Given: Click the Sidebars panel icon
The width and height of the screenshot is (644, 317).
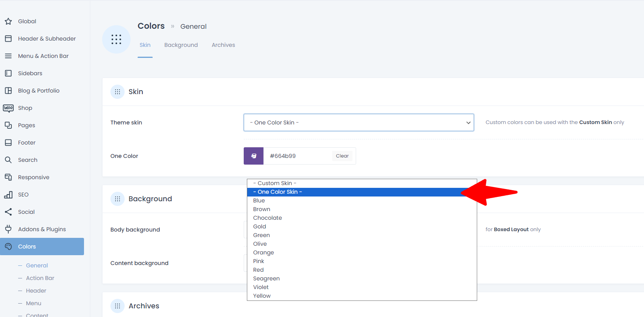Looking at the screenshot, I should 8,73.
